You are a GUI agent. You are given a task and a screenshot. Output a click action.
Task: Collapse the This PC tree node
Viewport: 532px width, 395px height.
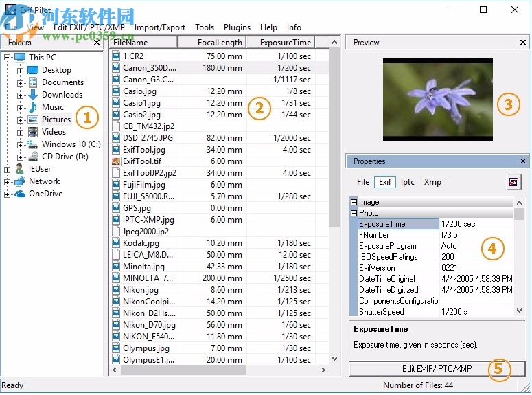coord(8,58)
